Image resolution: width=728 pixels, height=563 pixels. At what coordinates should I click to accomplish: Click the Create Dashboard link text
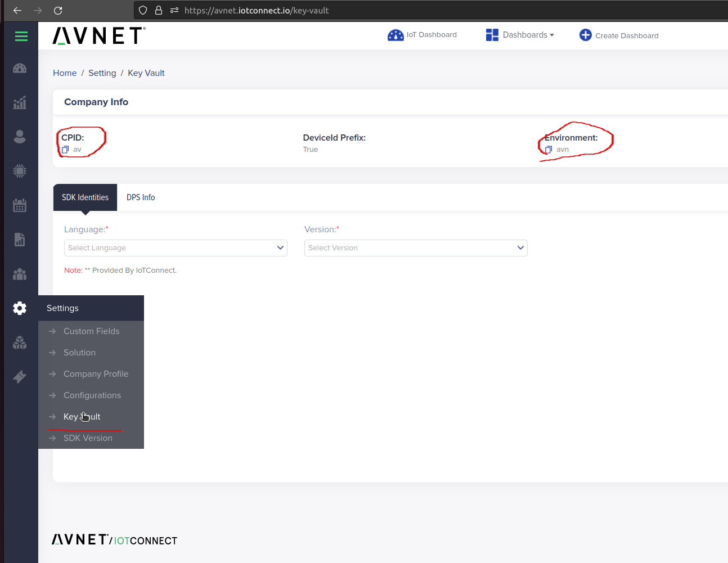[x=627, y=35]
